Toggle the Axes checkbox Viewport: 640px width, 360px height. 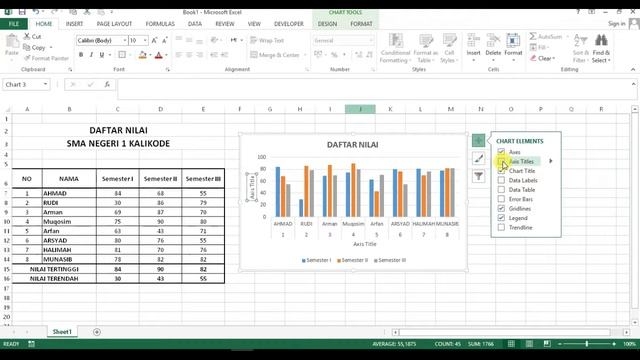point(501,152)
